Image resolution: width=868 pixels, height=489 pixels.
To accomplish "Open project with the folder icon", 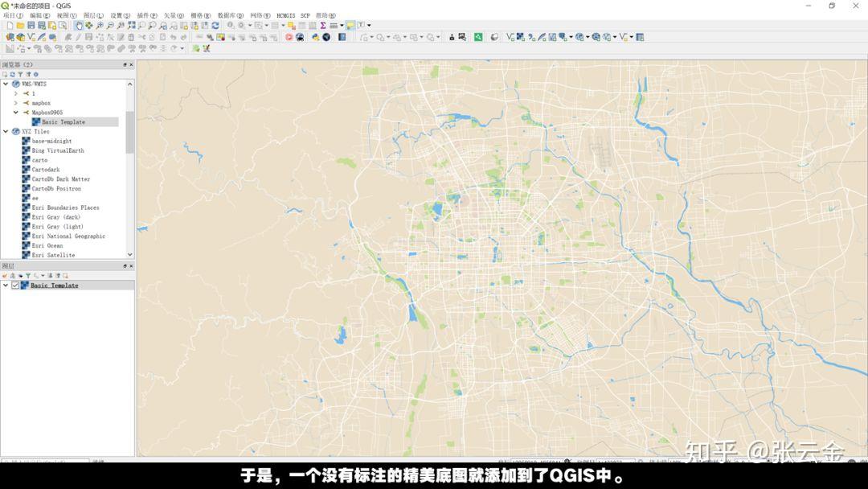I will click(x=20, y=25).
